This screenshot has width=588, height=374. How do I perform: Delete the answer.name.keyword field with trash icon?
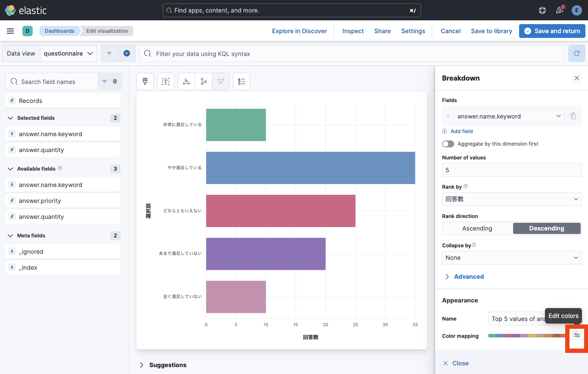[573, 116]
